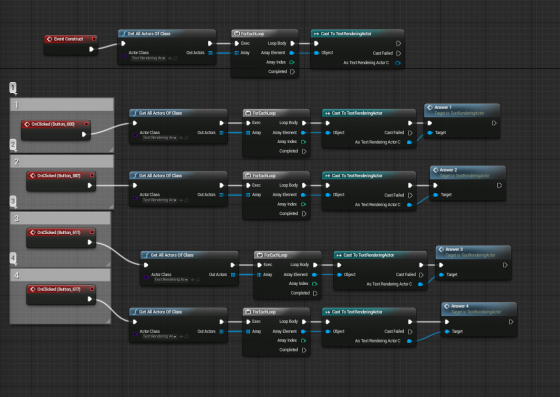Image resolution: width=560 pixels, height=397 pixels.
Task: Open Actor Class dropdown on the bottom Get All Actors node
Action: click(x=160, y=336)
